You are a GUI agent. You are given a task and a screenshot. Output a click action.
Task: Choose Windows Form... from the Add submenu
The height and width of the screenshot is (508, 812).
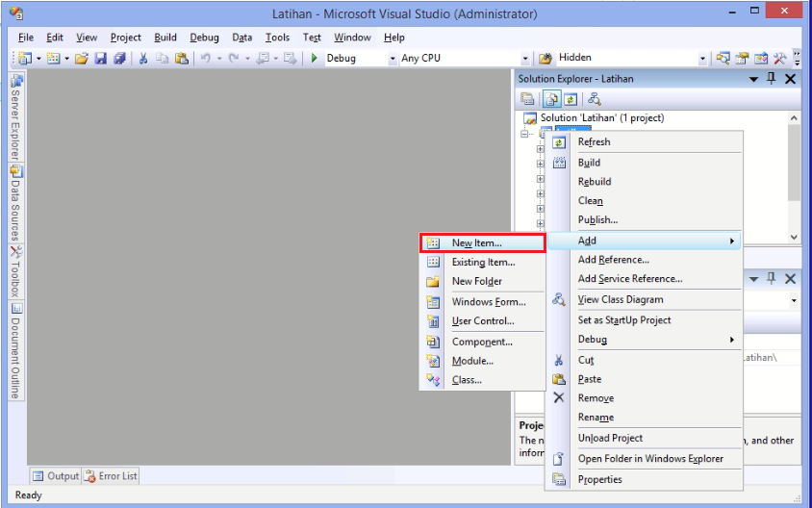coord(482,302)
